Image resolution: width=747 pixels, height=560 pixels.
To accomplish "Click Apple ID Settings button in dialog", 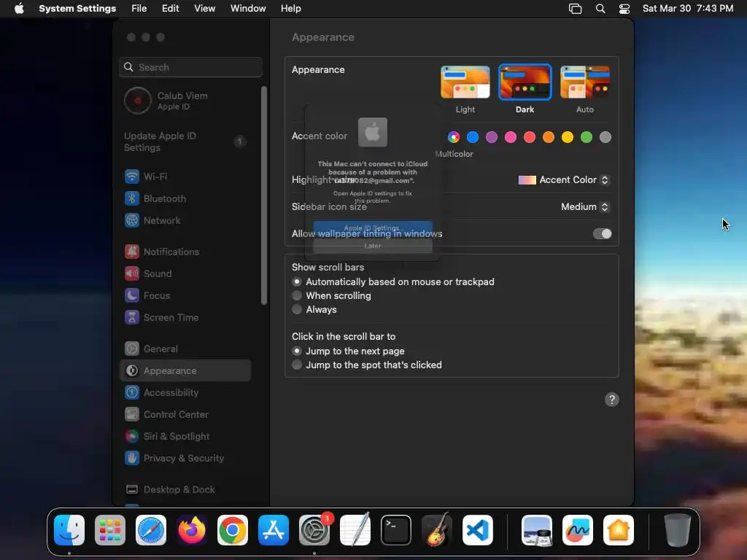I will (373, 227).
